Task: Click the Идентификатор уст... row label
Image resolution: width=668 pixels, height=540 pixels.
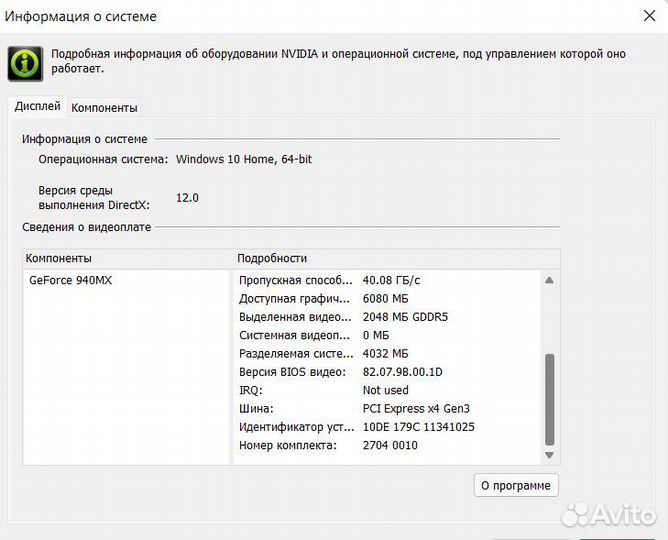Action: pos(297,427)
